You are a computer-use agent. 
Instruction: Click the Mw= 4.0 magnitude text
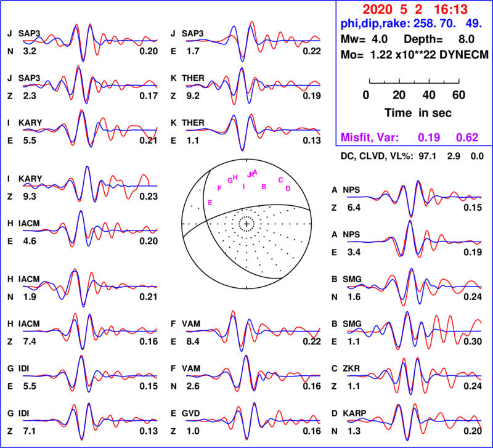[364, 39]
